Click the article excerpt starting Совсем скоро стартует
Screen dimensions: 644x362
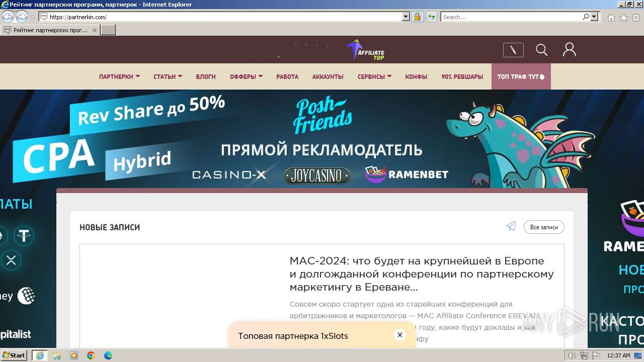[x=415, y=322]
